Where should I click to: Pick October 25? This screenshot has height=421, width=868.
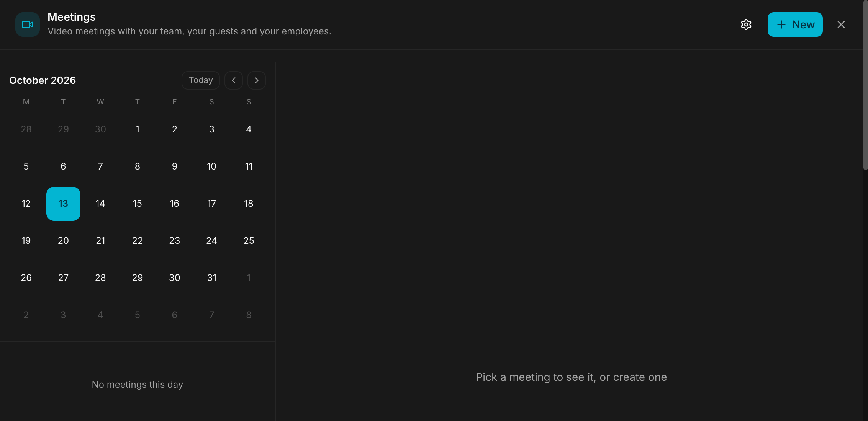(x=249, y=241)
